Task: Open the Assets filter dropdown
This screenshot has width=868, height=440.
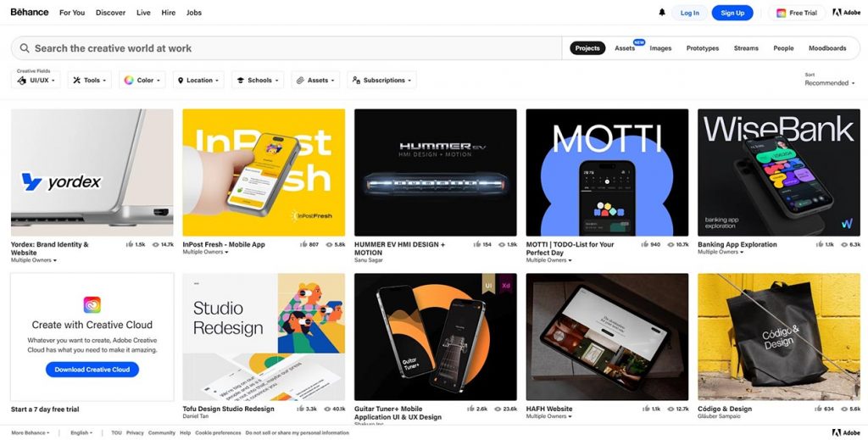Action: 315,81
